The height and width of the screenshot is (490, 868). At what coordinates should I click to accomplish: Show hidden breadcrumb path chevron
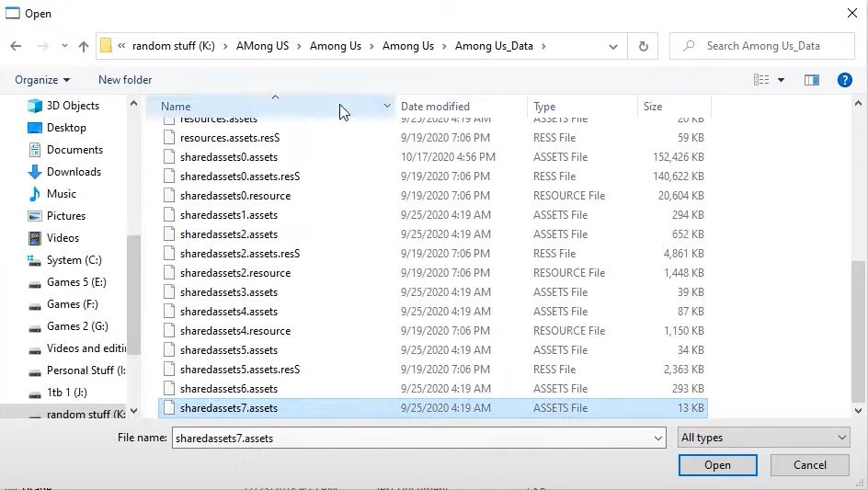tap(121, 46)
